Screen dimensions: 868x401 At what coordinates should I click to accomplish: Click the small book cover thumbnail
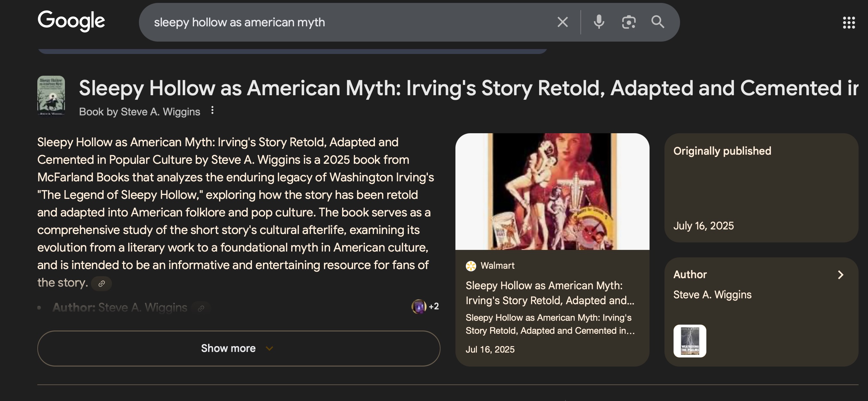[51, 96]
